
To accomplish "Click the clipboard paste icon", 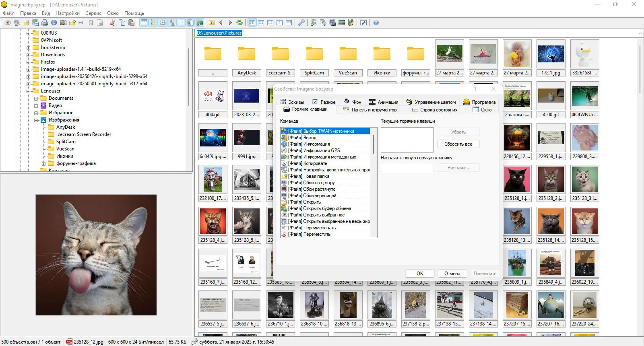I will 131,23.
